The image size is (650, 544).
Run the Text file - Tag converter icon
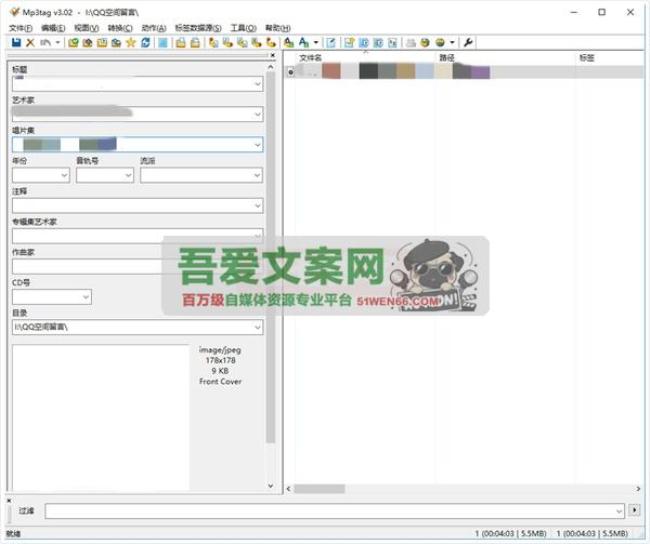(257, 42)
